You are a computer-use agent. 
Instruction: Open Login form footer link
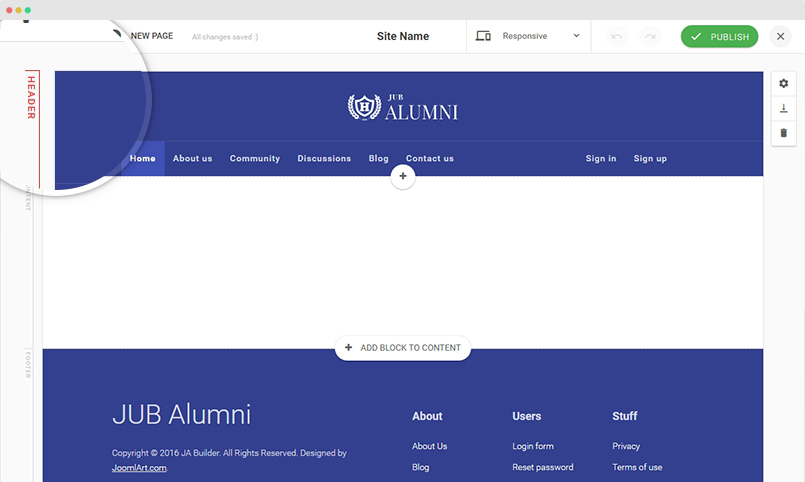(533, 446)
